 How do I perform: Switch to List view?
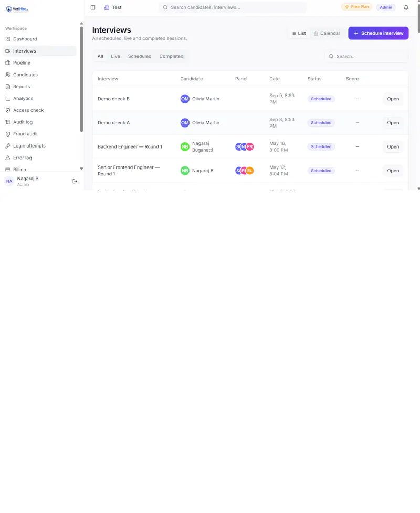[299, 33]
